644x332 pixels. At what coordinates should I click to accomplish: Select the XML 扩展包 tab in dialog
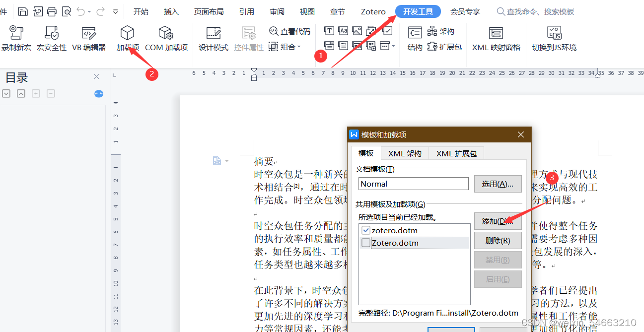(456, 153)
